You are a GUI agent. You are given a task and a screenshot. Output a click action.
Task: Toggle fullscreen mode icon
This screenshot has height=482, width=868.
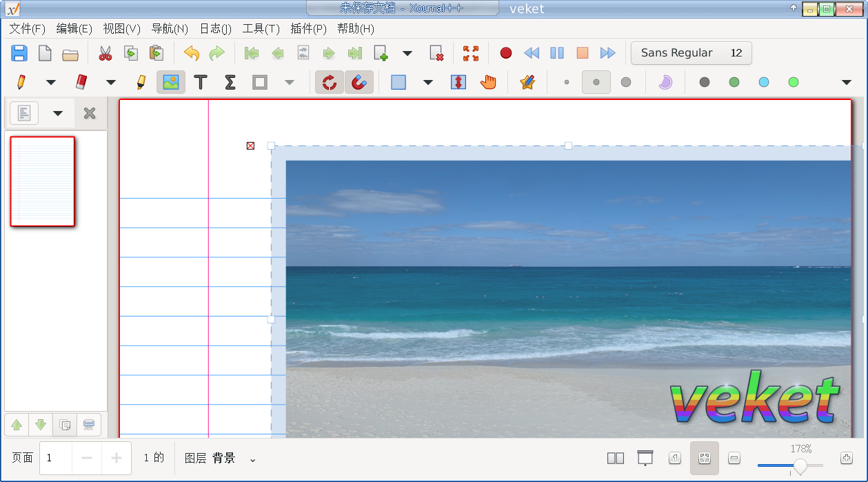471,53
